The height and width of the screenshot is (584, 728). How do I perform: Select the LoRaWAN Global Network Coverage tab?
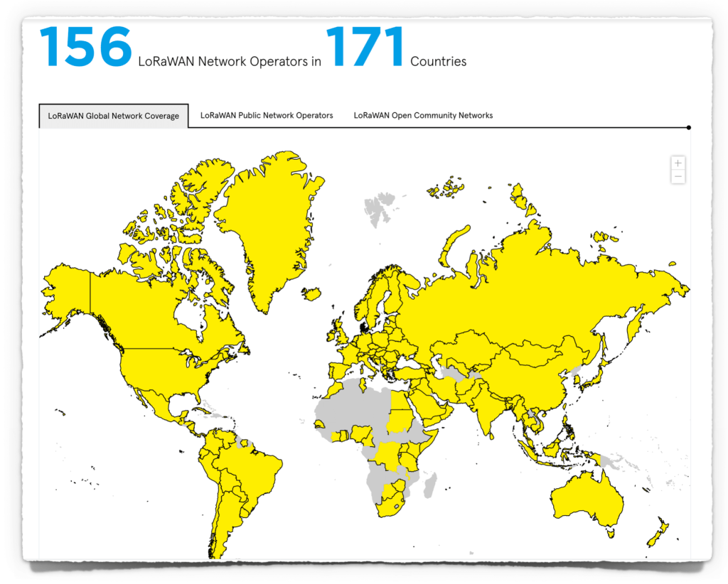coord(114,116)
